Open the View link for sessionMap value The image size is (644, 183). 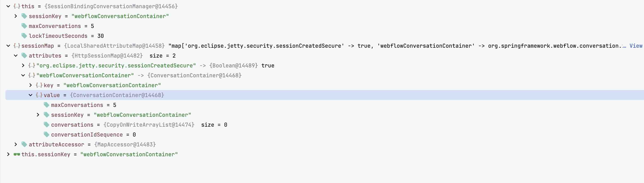tap(636, 46)
